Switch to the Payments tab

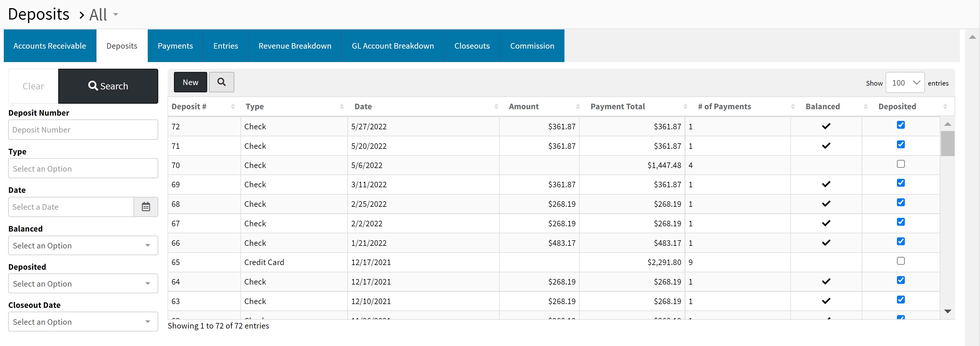click(x=175, y=46)
